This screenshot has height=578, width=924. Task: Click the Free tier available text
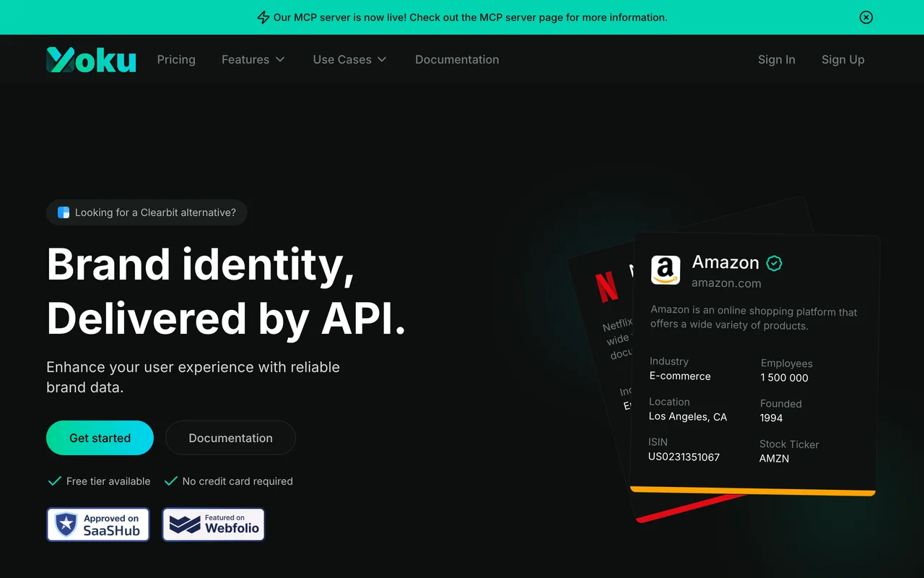coord(108,481)
